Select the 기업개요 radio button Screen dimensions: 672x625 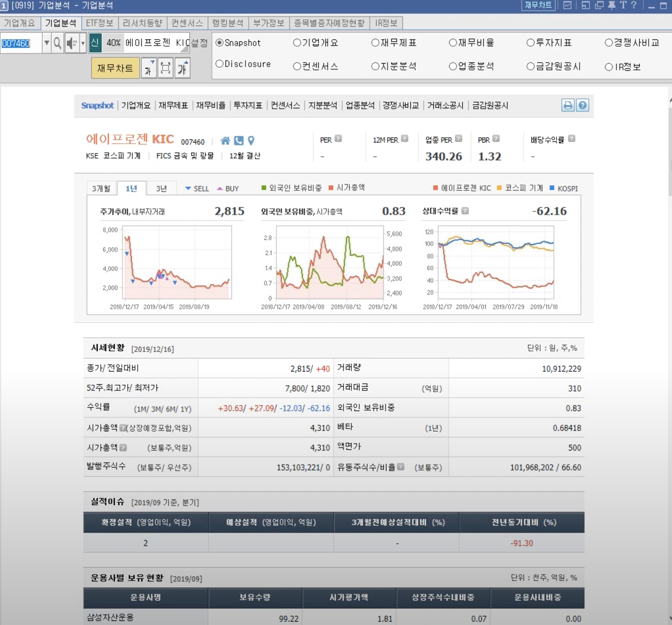point(297,43)
